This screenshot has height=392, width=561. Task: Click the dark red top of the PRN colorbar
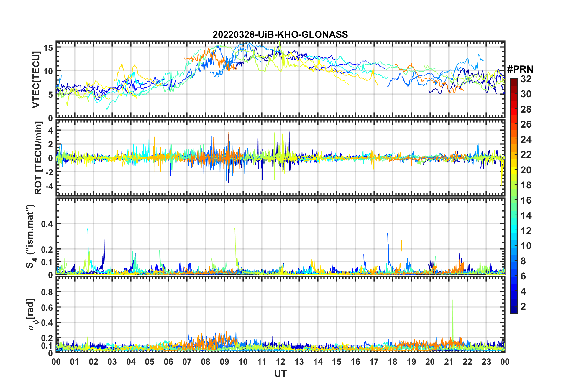point(514,81)
